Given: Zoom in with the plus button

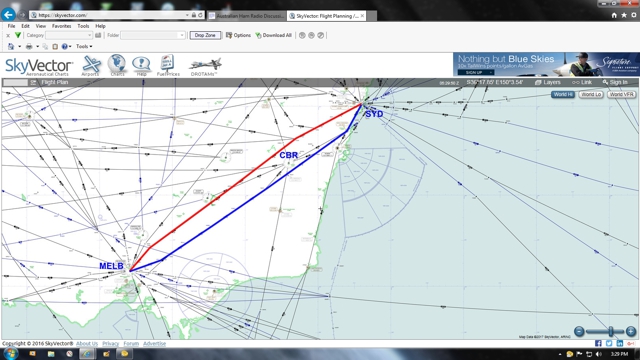Looking at the screenshot, I should pyautogui.click(x=631, y=331).
